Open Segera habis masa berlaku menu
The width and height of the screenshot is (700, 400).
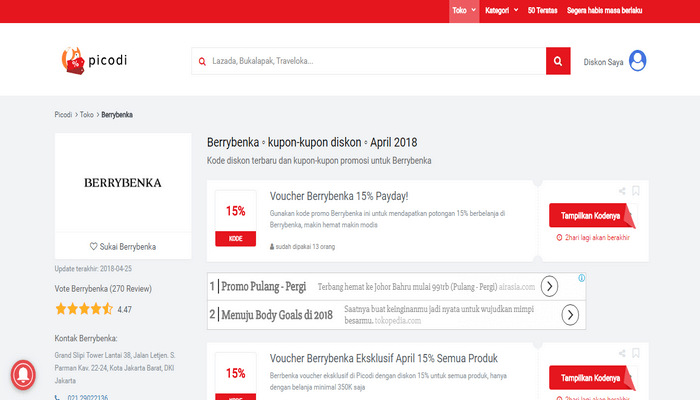(604, 11)
